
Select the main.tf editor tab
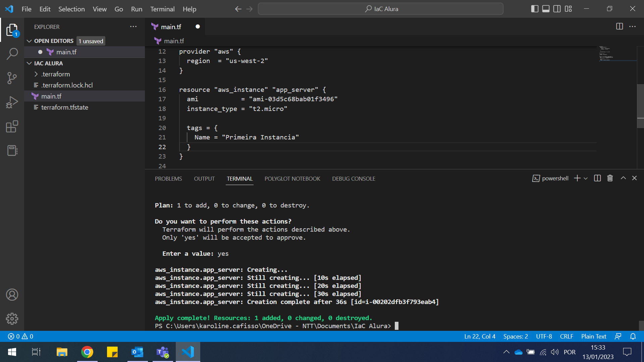[x=175, y=27]
